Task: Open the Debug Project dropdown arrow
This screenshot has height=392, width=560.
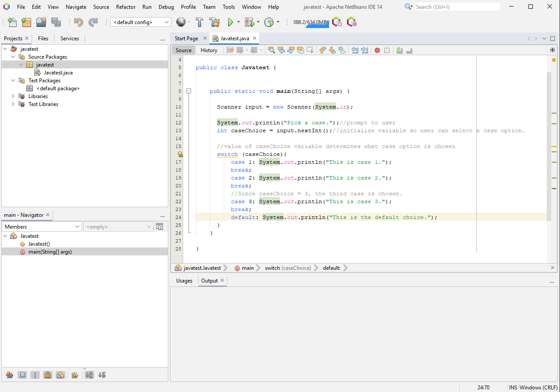Action: pos(258,22)
